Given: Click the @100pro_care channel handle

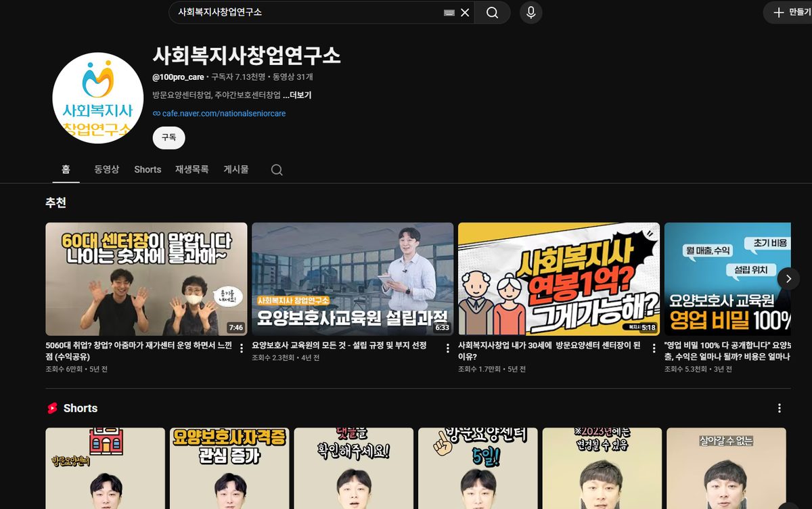Looking at the screenshot, I should 178,77.
